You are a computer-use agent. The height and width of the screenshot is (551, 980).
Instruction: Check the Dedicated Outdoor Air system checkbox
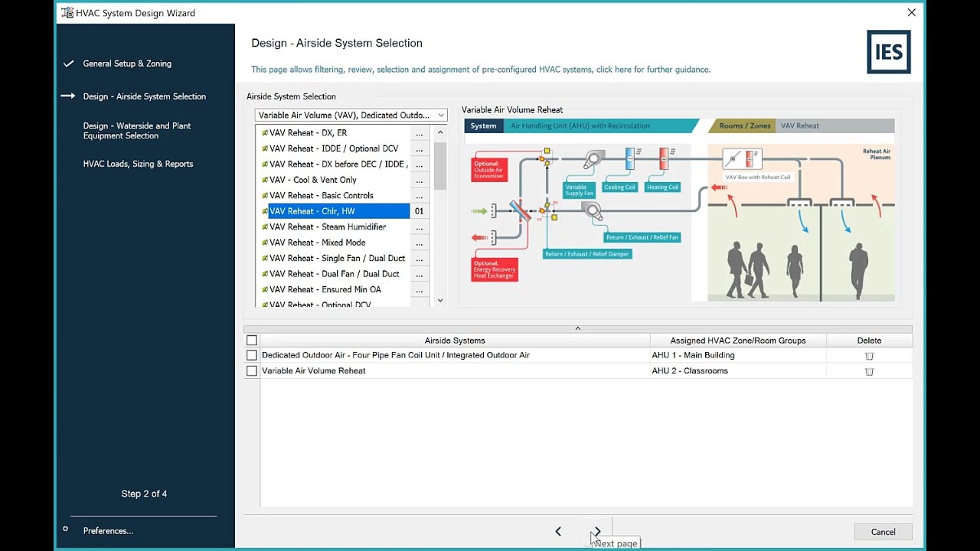click(252, 355)
